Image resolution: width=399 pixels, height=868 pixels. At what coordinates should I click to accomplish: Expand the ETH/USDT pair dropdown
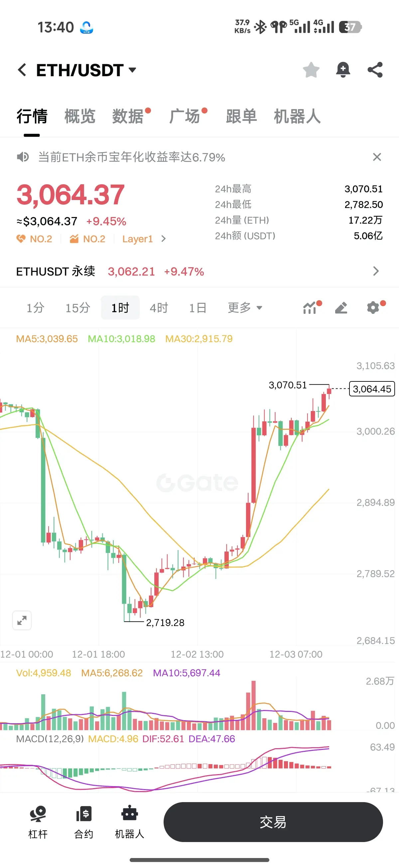[x=132, y=70]
